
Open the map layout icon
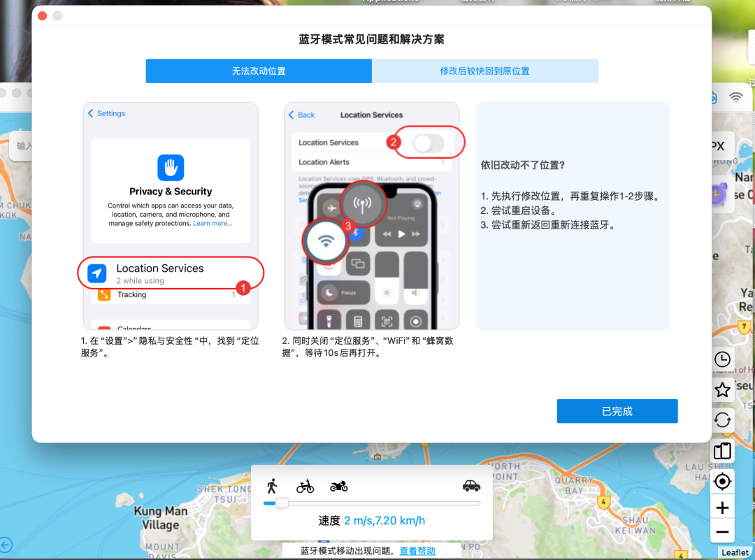point(722,451)
